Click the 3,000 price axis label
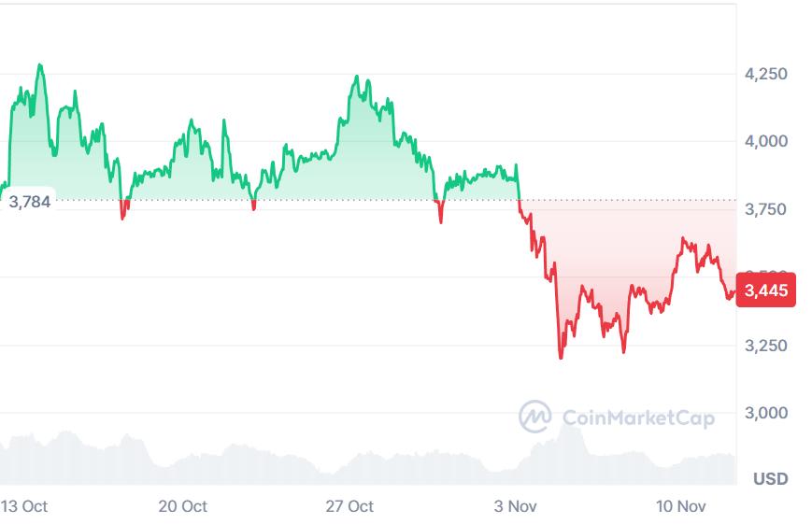 (x=766, y=413)
